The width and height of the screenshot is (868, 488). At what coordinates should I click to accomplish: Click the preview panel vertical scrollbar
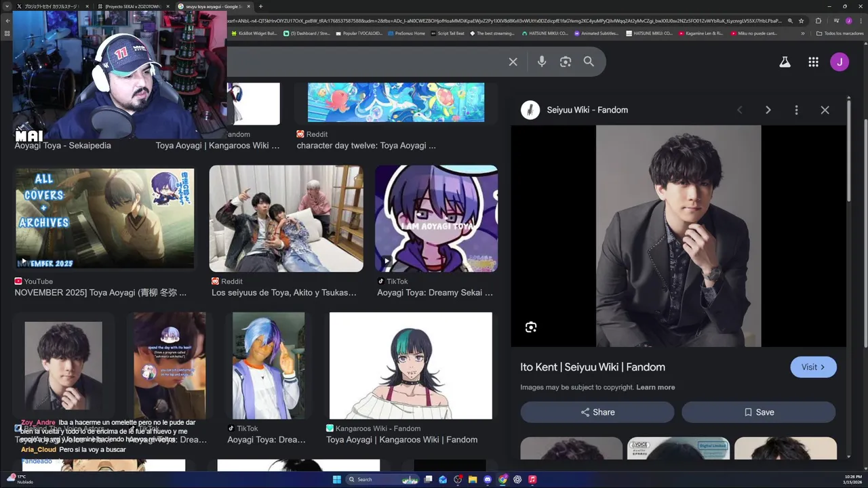(848, 152)
